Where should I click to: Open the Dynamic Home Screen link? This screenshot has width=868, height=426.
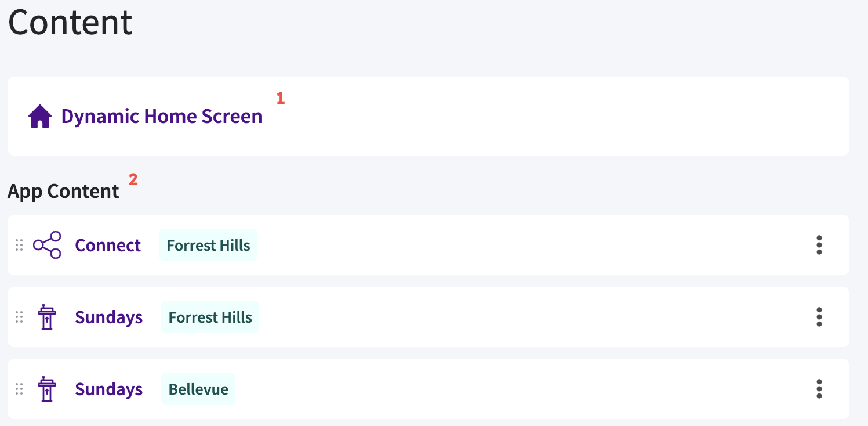pyautogui.click(x=161, y=117)
